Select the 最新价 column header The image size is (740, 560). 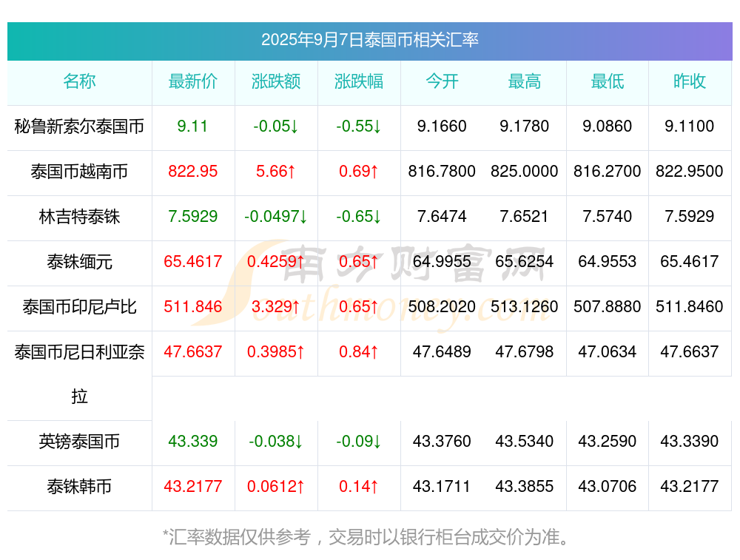(192, 81)
